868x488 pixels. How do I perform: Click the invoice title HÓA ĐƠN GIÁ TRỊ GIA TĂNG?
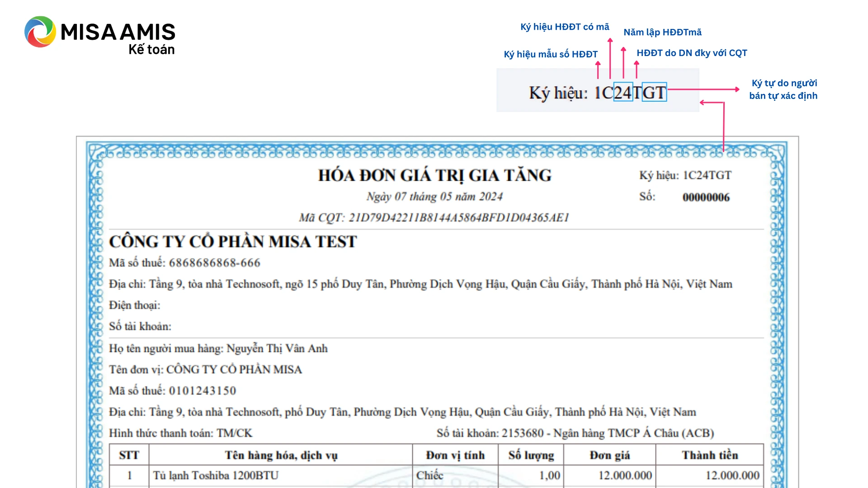[x=434, y=175]
